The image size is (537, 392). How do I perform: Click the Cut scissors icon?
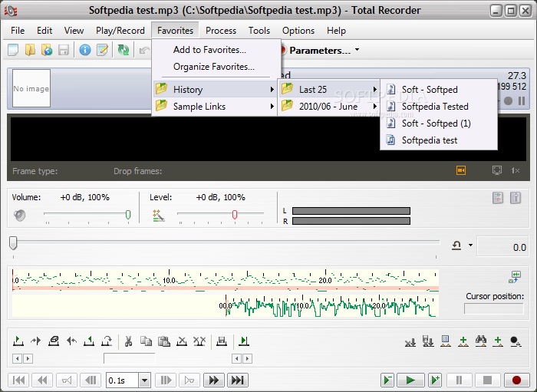pos(128,341)
